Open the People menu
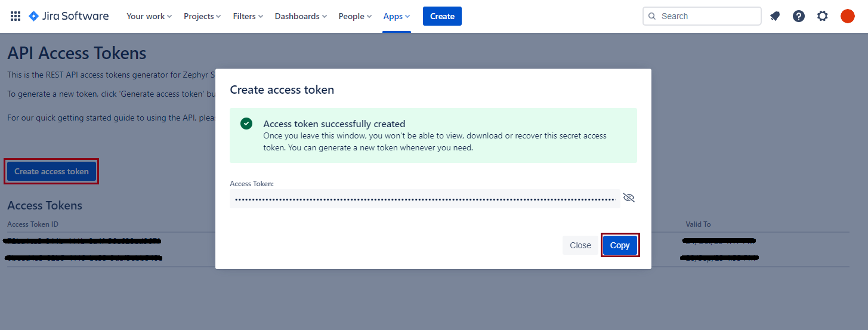 tap(355, 16)
